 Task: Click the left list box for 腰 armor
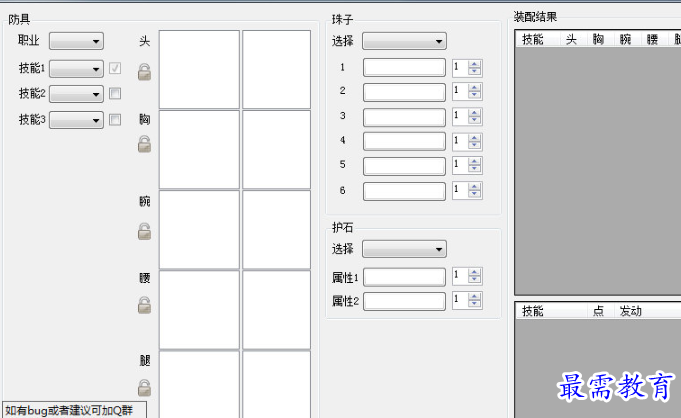click(x=199, y=310)
